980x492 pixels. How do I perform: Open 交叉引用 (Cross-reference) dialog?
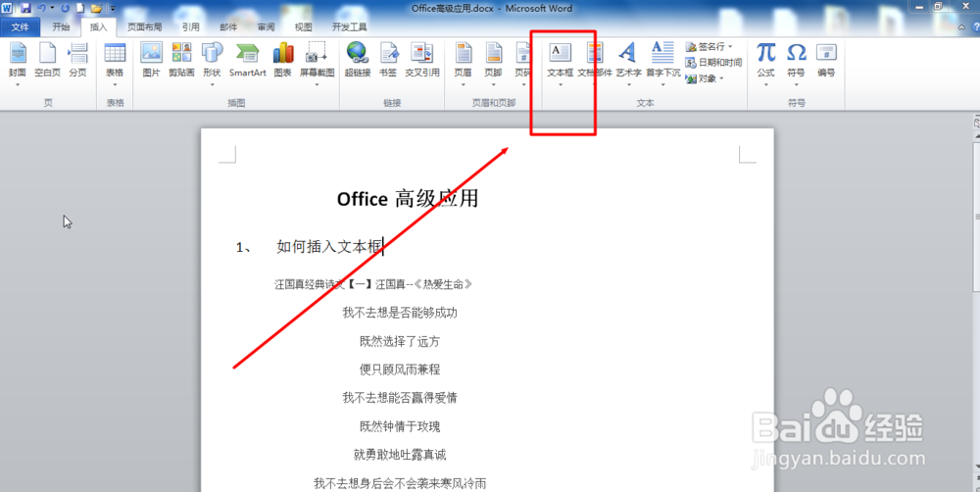pos(421,60)
